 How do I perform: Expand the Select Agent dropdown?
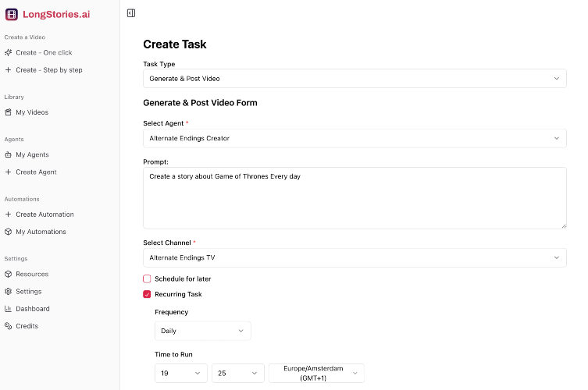point(355,138)
